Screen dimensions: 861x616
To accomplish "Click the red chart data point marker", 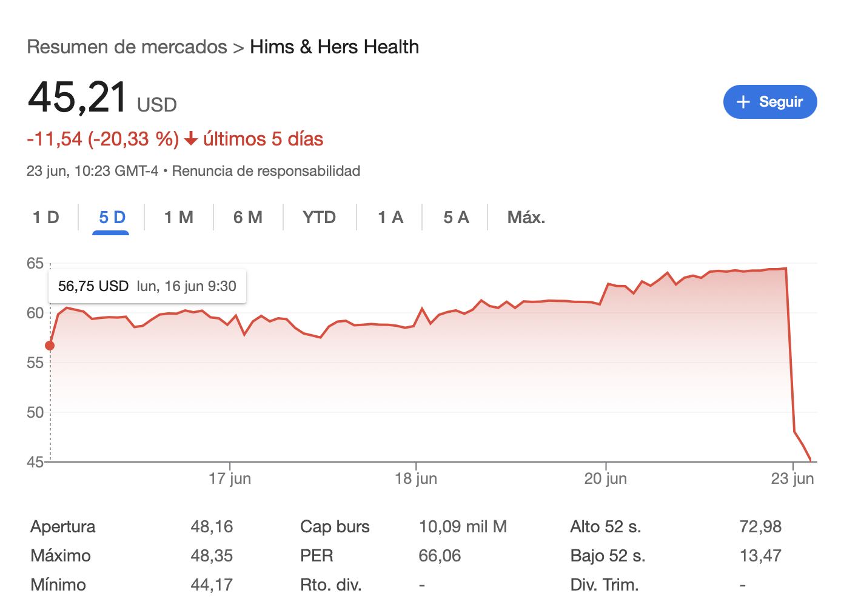I will (50, 346).
